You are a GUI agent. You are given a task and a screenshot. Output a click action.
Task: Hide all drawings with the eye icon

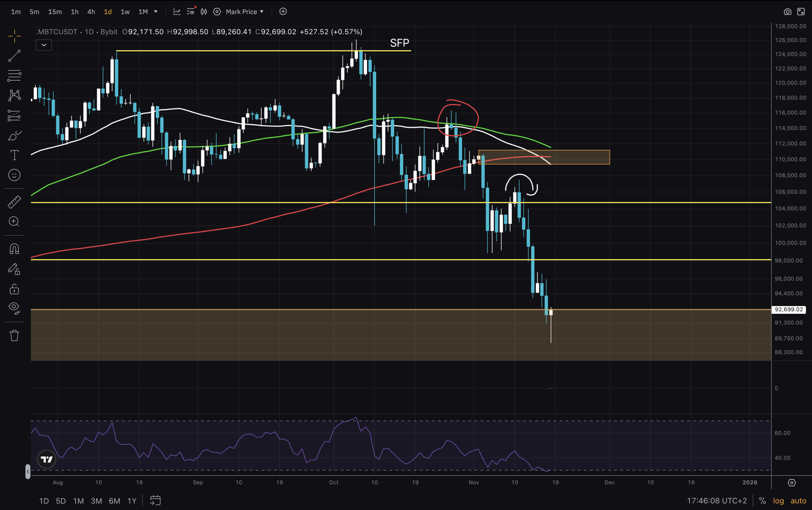(x=14, y=308)
